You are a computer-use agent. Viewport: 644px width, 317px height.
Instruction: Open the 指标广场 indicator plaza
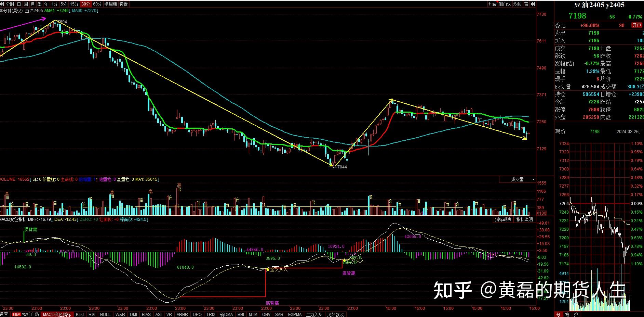[x=30, y=314]
